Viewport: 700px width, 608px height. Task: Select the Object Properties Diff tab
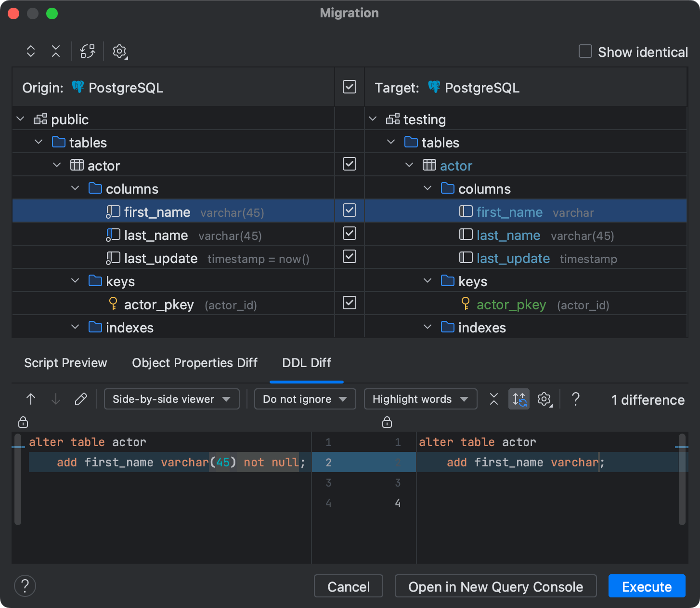click(x=194, y=363)
